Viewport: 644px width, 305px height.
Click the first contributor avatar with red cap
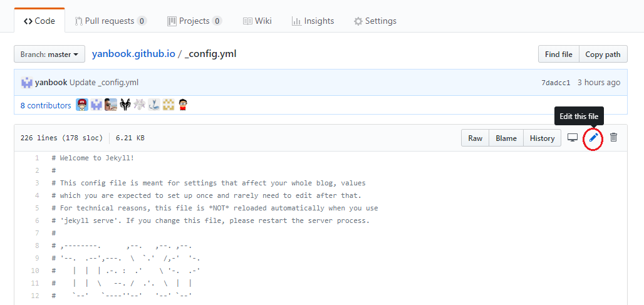coord(82,105)
